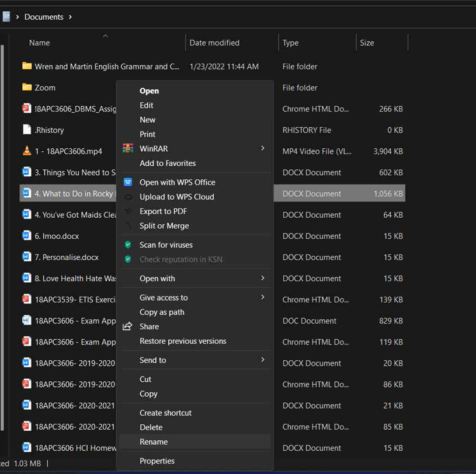Click the Share icon in context menu

click(x=127, y=326)
